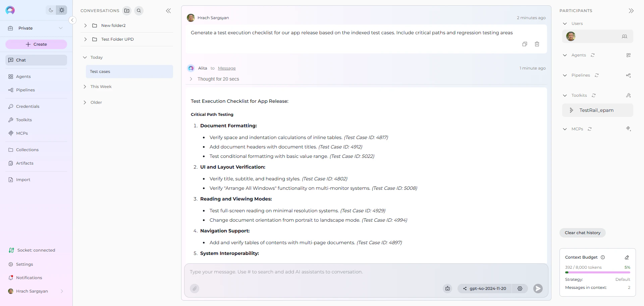The image size is (644, 306).
Task: Click the copy icon on the user's message
Action: [525, 44]
